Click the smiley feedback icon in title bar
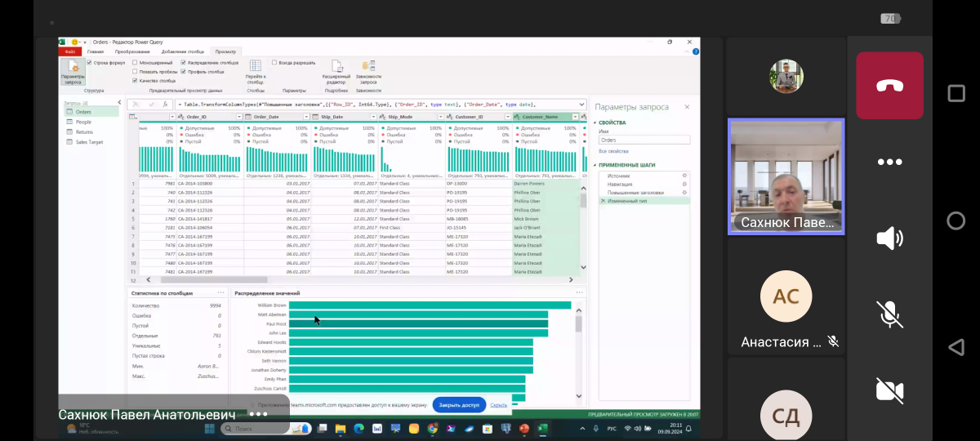 pyautogui.click(x=74, y=41)
